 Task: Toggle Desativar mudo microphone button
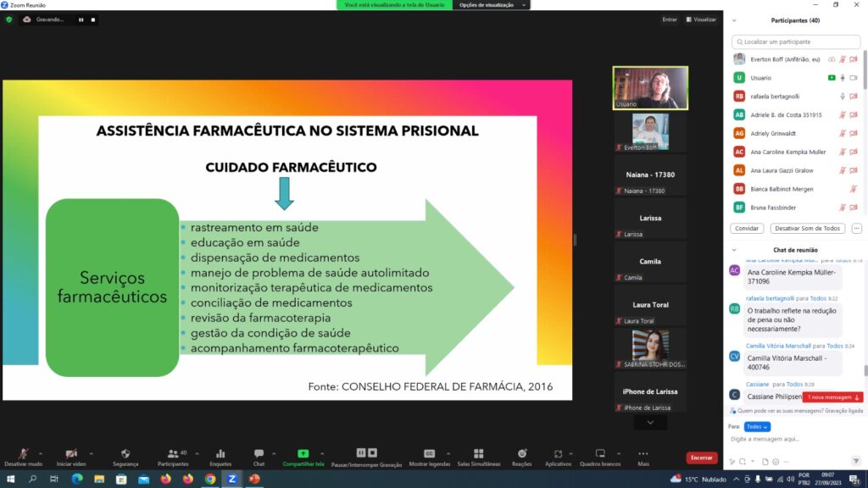23,453
